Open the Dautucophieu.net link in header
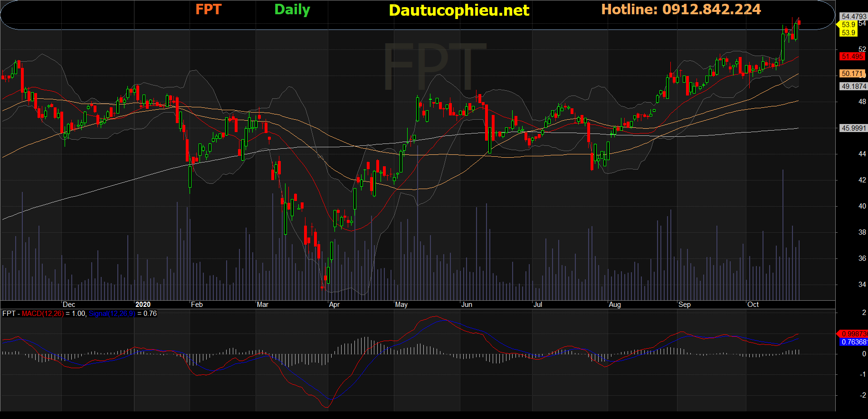This screenshot has height=419, width=868. tap(458, 10)
